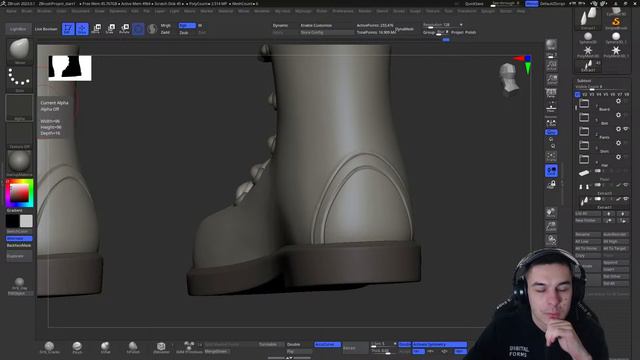
Task: Open the Document menu
Action: pyautogui.click(x=80, y=11)
